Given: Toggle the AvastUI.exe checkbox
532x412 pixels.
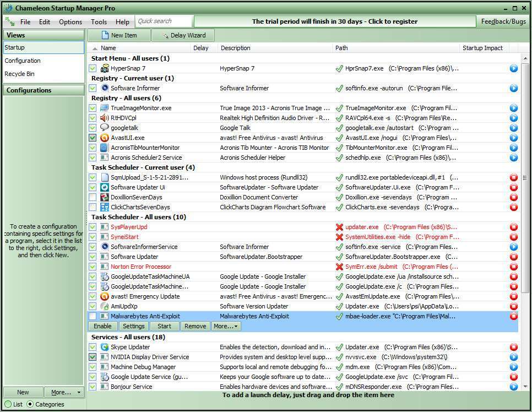Looking at the screenshot, I should (93, 138).
